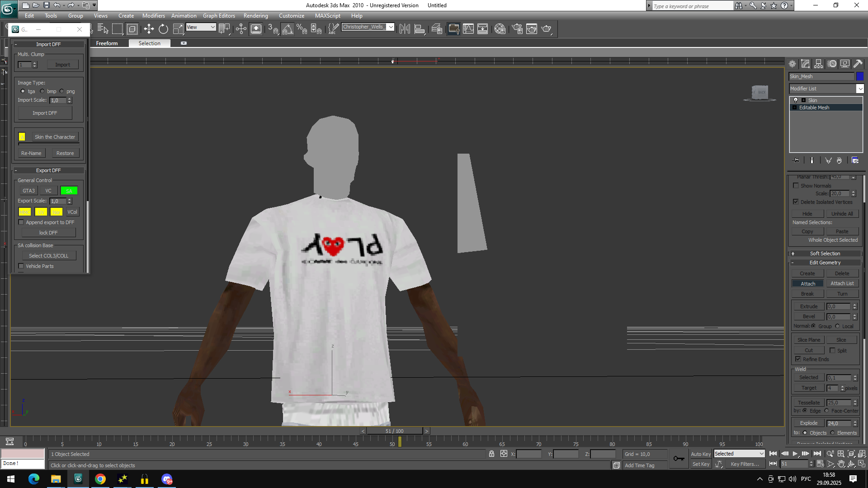Open the Rendering menu

pyautogui.click(x=255, y=16)
